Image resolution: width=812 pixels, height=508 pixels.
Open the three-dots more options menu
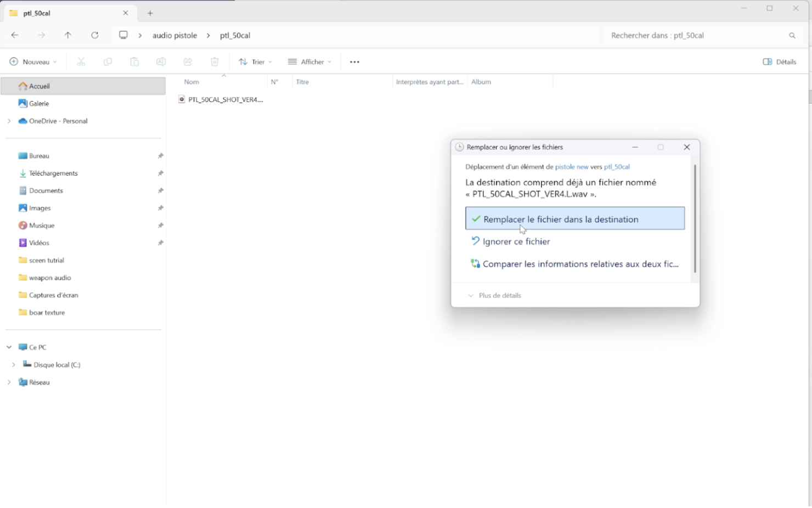tap(354, 62)
